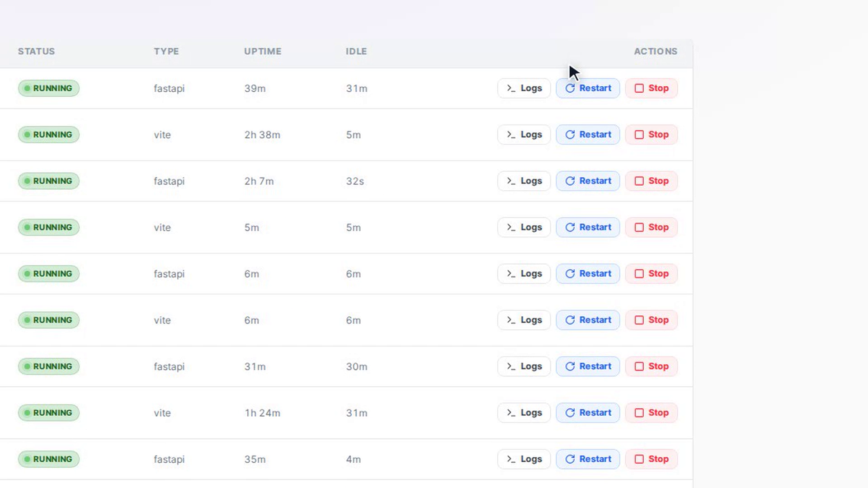This screenshot has width=868, height=488.
Task: Stop the vite service with 1h 24m uptime
Action: 651,413
